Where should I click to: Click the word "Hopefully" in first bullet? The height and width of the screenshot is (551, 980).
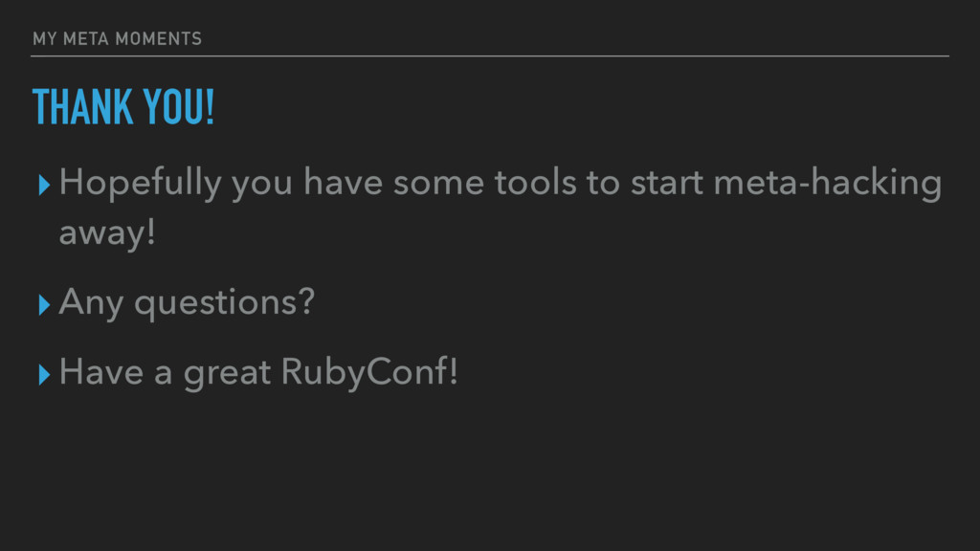click(141, 183)
